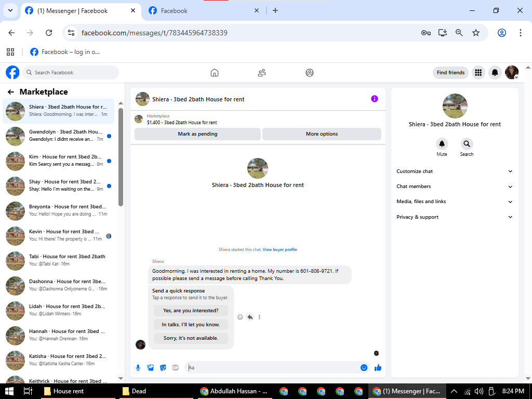
Task: Open the tab search dropdown arrow
Action: [10, 10]
